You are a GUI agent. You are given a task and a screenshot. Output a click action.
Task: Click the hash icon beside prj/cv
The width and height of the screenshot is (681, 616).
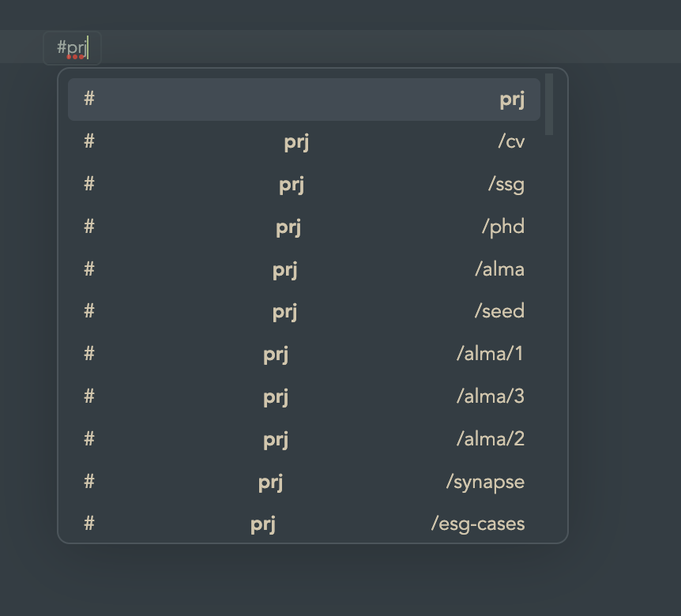(x=88, y=142)
